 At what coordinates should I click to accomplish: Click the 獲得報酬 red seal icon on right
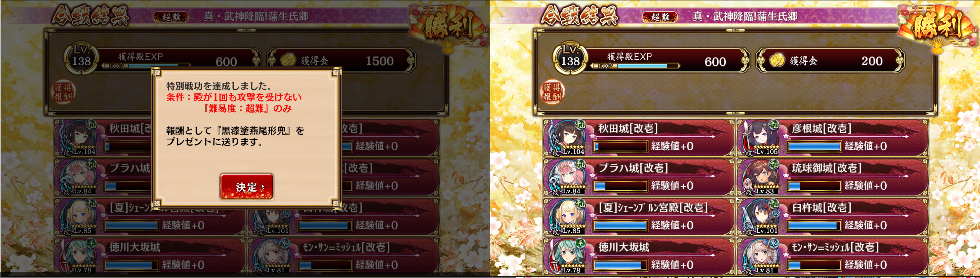pyautogui.click(x=552, y=92)
